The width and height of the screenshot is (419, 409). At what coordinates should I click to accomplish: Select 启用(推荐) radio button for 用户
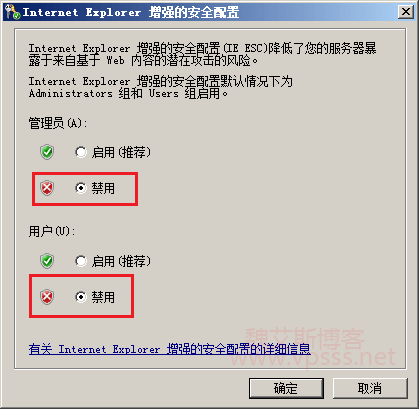point(81,261)
